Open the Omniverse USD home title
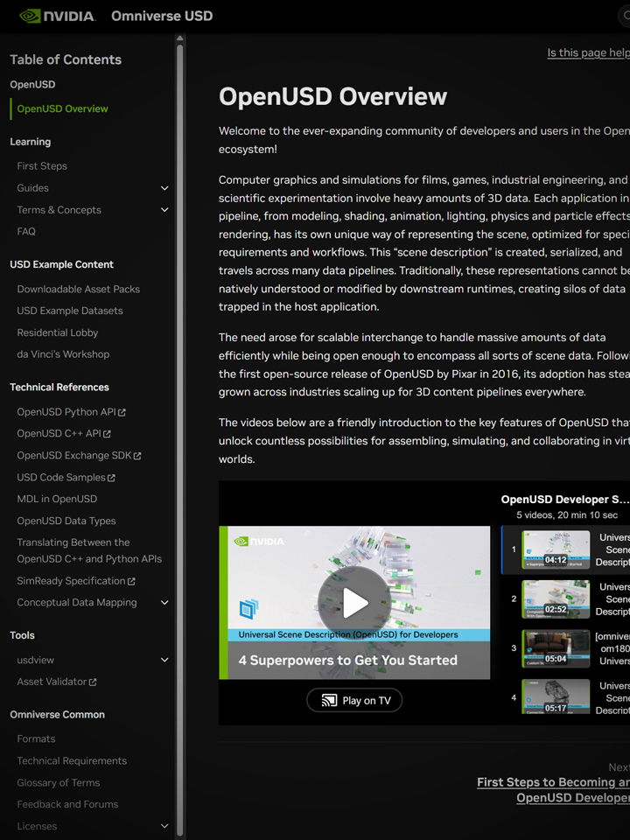630x840 pixels. pos(162,16)
